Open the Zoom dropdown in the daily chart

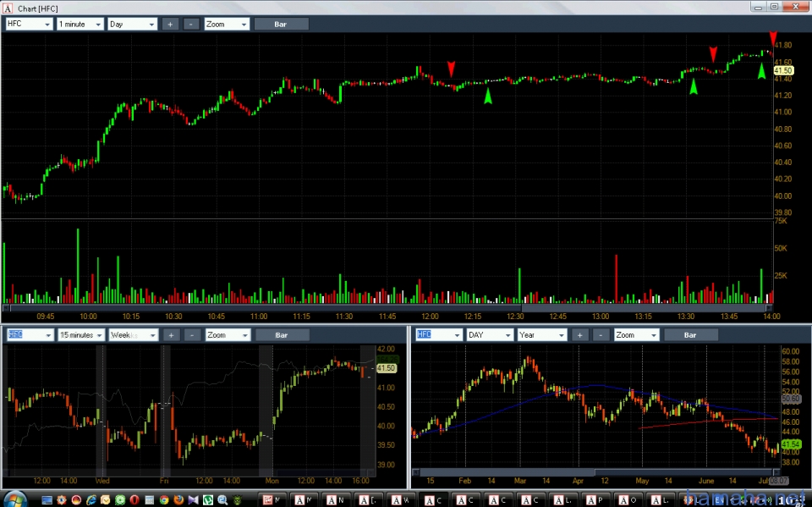coord(636,335)
